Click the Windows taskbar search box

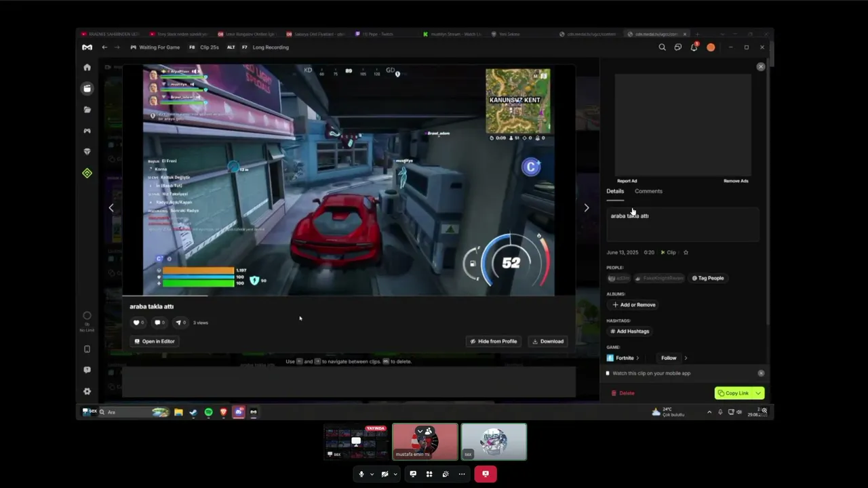point(133,412)
